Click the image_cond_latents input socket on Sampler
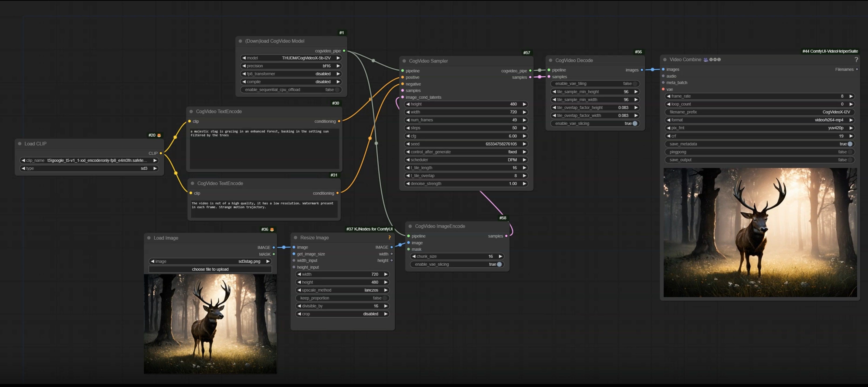 coord(403,97)
